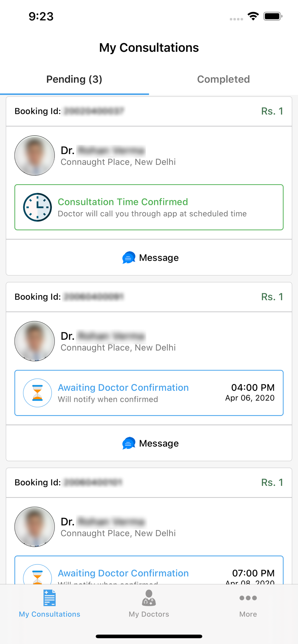
Task: View first doctor's profile photo
Action: (x=35, y=156)
